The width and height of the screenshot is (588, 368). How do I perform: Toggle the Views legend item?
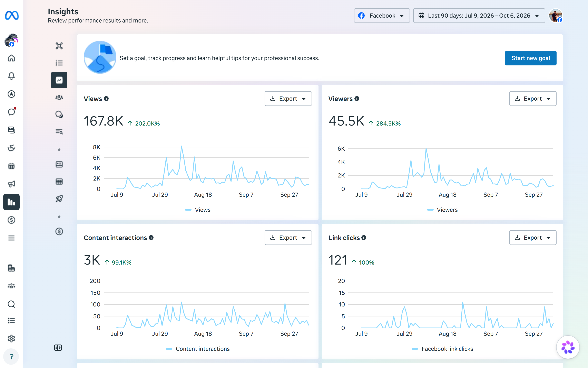(x=198, y=210)
